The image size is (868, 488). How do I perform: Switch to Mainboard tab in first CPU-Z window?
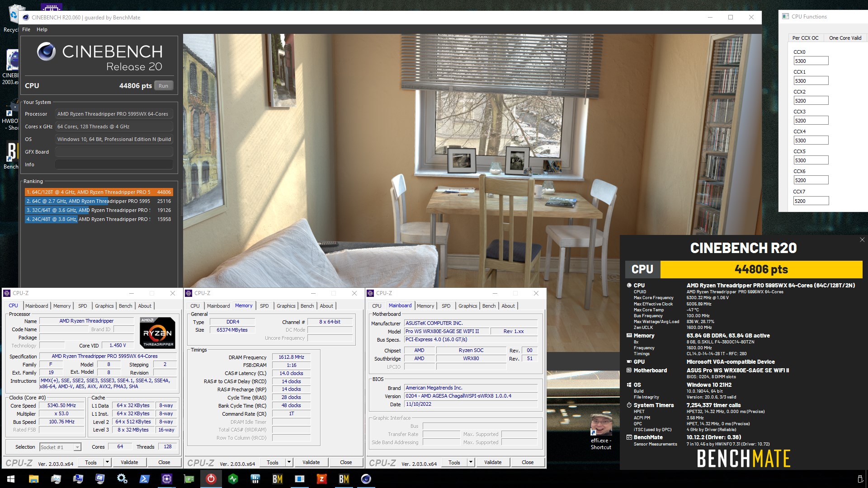pos(37,306)
